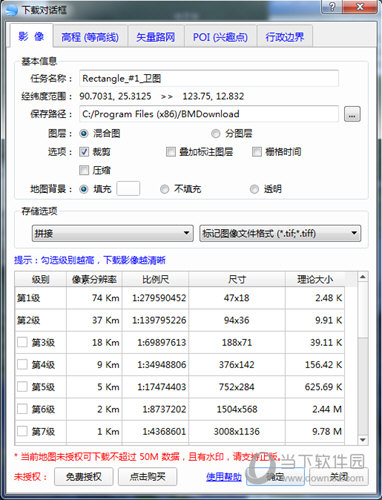Switch to the 行政边界 tab
The image size is (382, 500).
[285, 37]
